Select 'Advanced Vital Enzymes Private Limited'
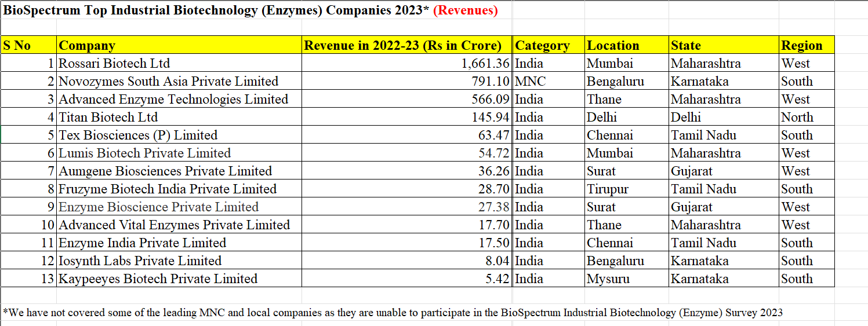868x326 pixels. pyautogui.click(x=179, y=225)
